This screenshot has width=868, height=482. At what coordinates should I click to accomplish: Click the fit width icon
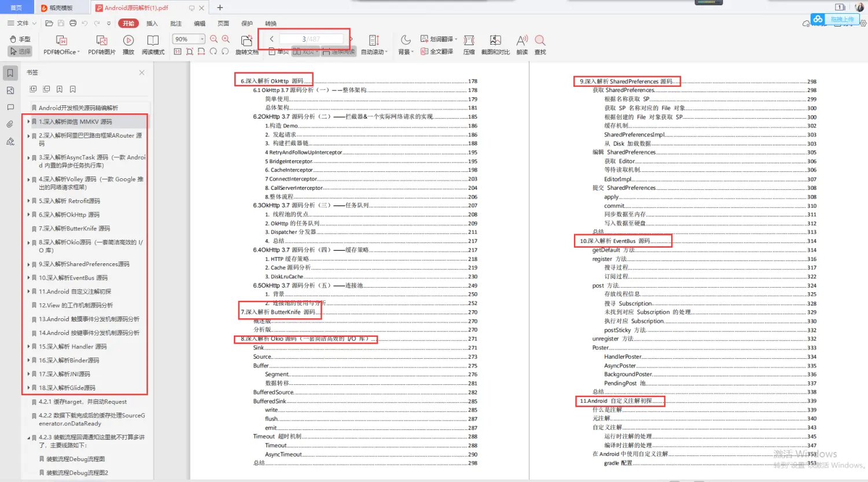201,51
